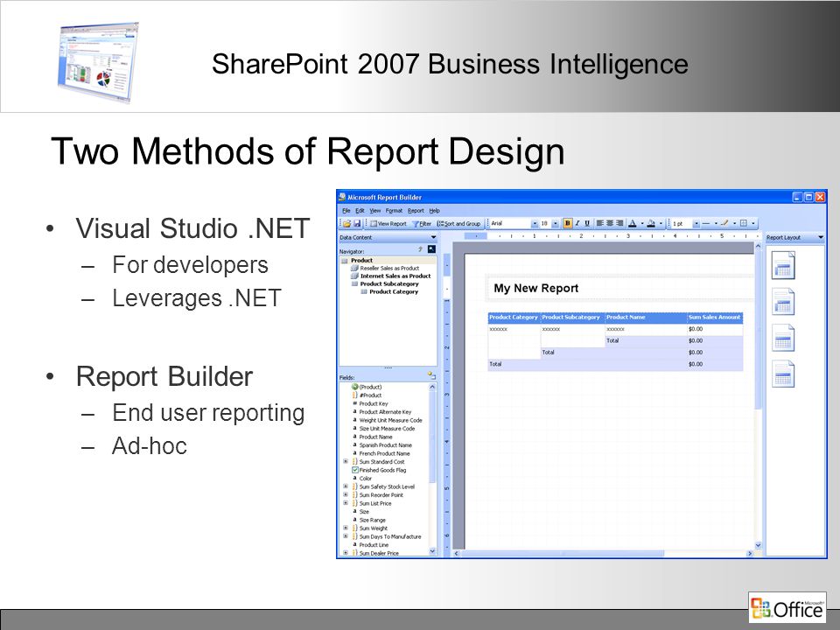Open the Edit menu
The width and height of the screenshot is (840, 630).
(x=360, y=211)
